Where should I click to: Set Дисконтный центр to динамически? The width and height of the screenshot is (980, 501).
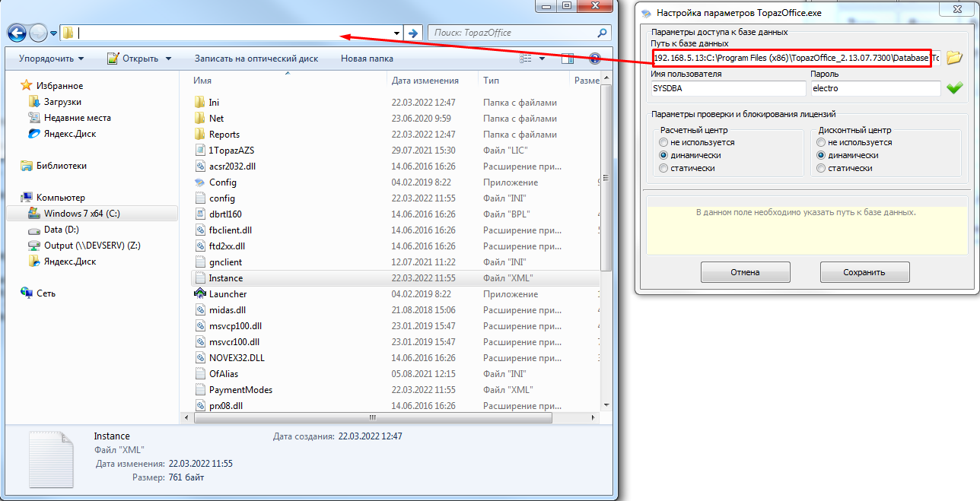pyautogui.click(x=820, y=155)
